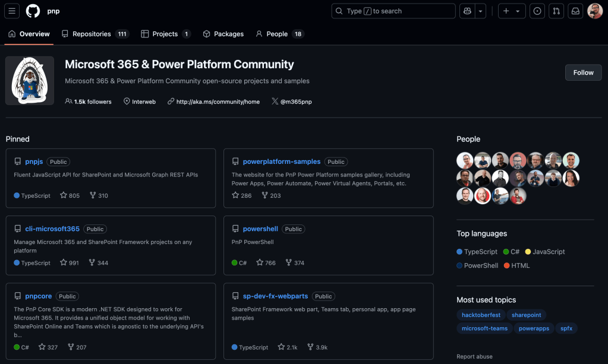Click the GitHub logo icon

(33, 11)
